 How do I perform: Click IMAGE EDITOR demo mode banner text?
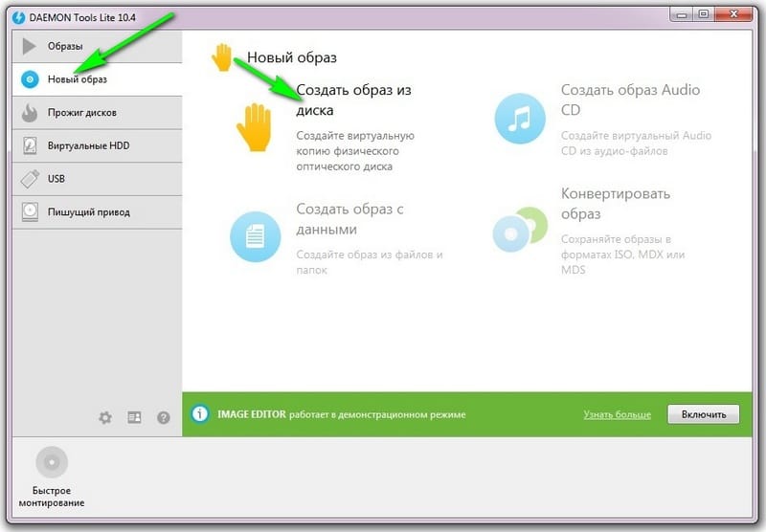[x=342, y=414]
